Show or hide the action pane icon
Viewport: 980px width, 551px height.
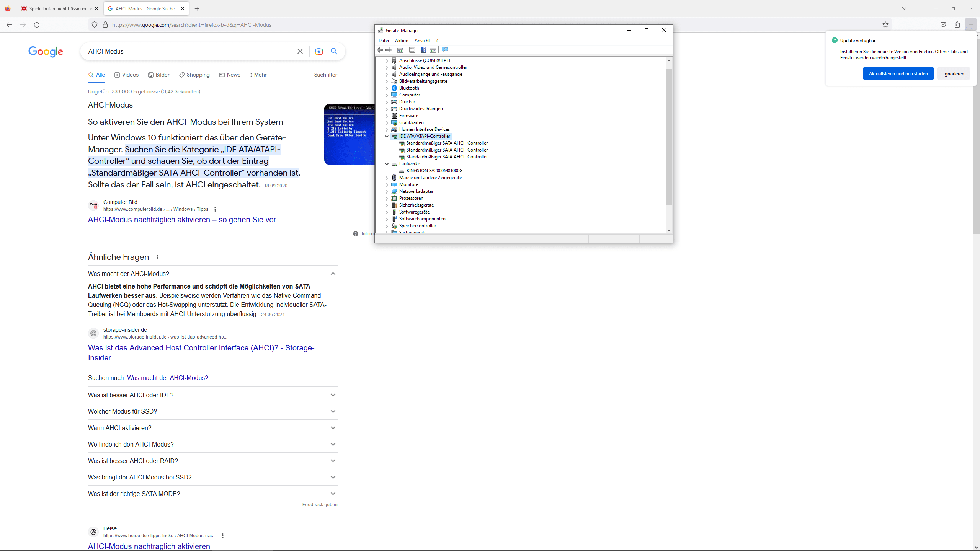point(433,50)
